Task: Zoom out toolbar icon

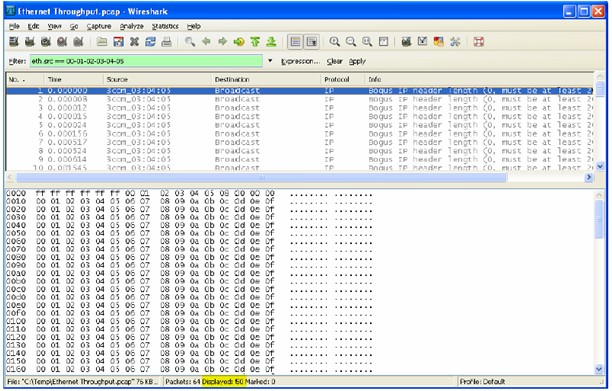Action: [x=351, y=42]
